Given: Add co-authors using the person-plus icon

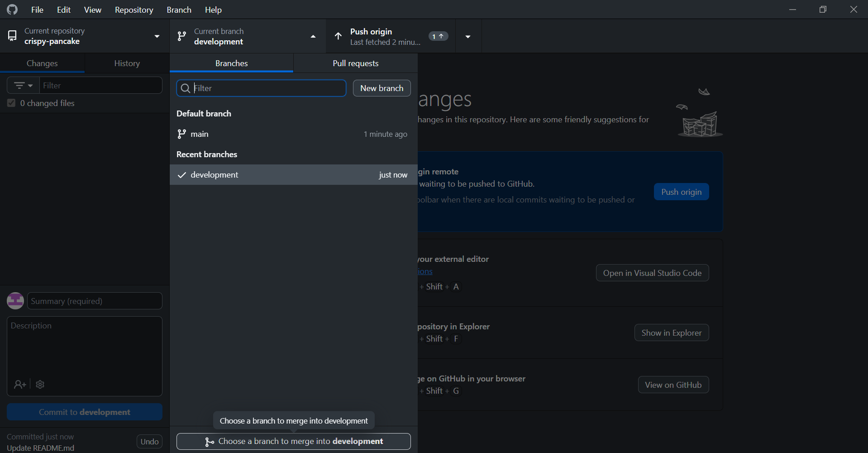Looking at the screenshot, I should tap(20, 385).
